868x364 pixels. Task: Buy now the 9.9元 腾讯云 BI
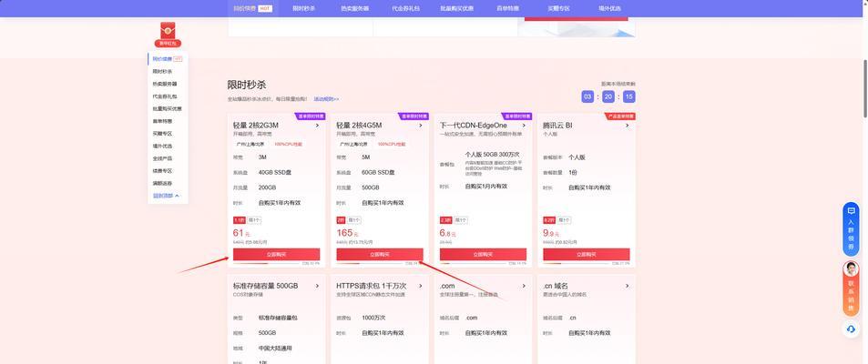click(x=587, y=255)
